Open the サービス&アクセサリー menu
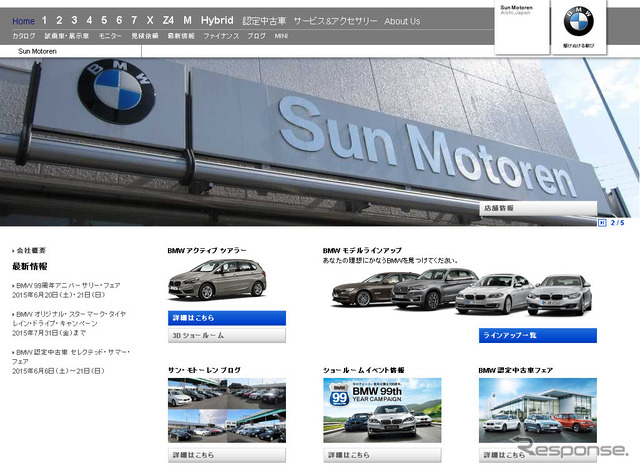Image resolution: width=640 pixels, height=469 pixels. coord(336,21)
